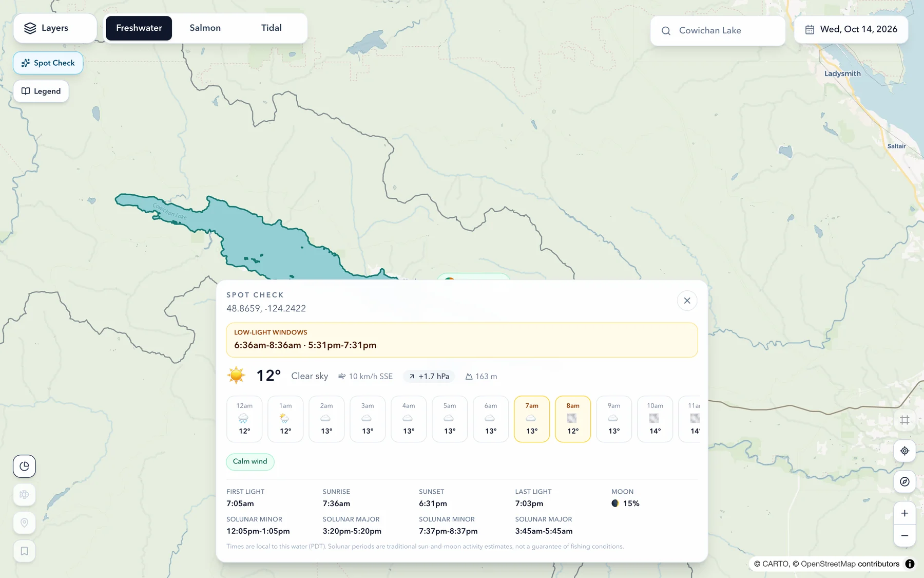
Task: Switch to the Tidal tab
Action: click(272, 28)
